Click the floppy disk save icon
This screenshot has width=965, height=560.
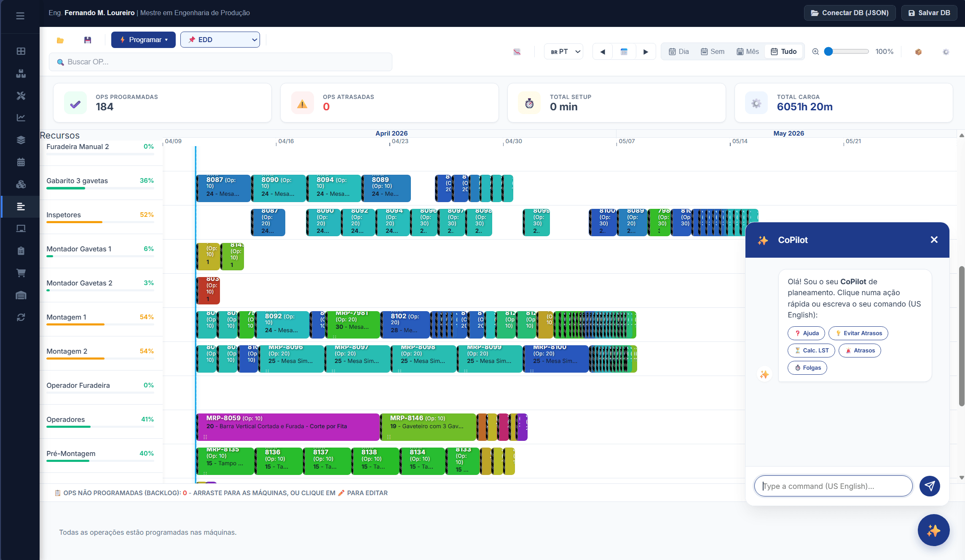(88, 40)
